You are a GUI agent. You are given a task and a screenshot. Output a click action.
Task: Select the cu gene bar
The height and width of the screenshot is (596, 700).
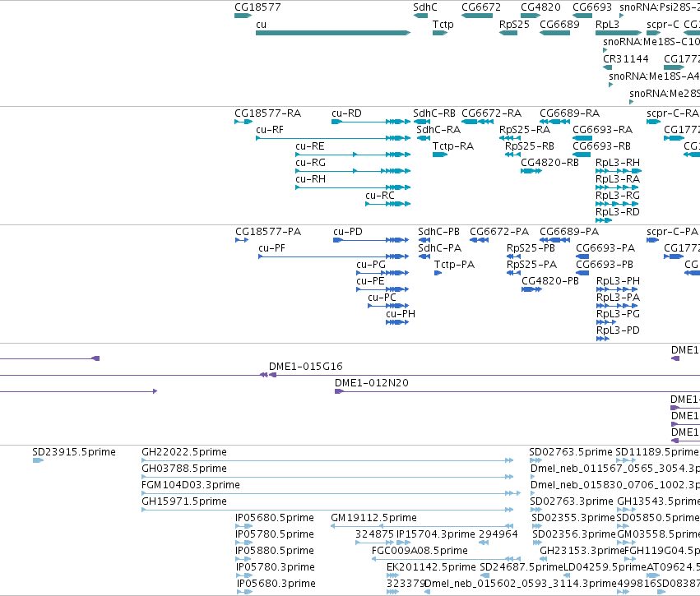[x=333, y=33]
